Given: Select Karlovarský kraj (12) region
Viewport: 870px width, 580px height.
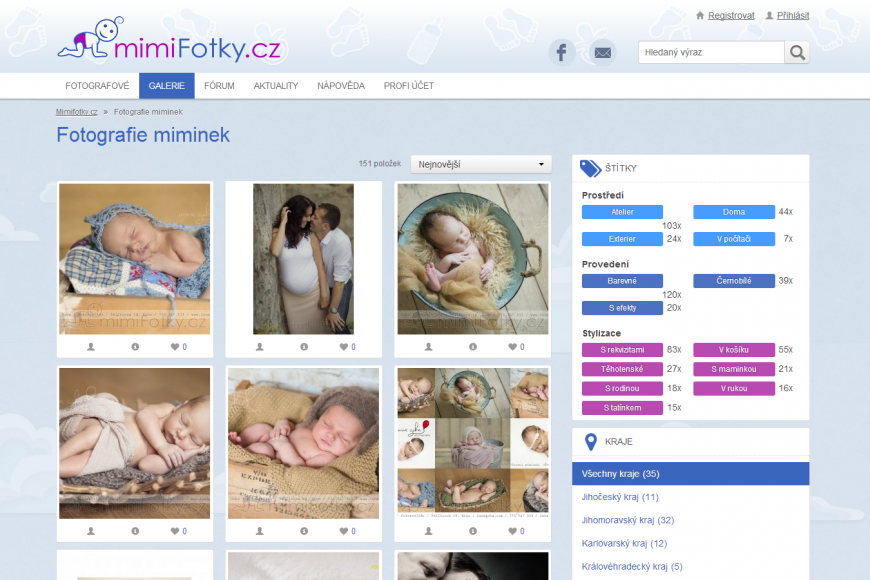Looking at the screenshot, I should tap(690, 544).
